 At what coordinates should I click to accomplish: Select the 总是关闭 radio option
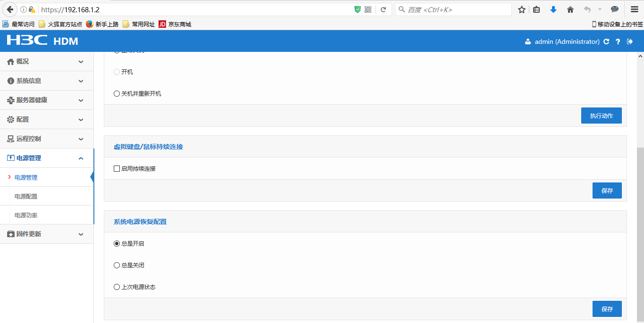pos(117,265)
